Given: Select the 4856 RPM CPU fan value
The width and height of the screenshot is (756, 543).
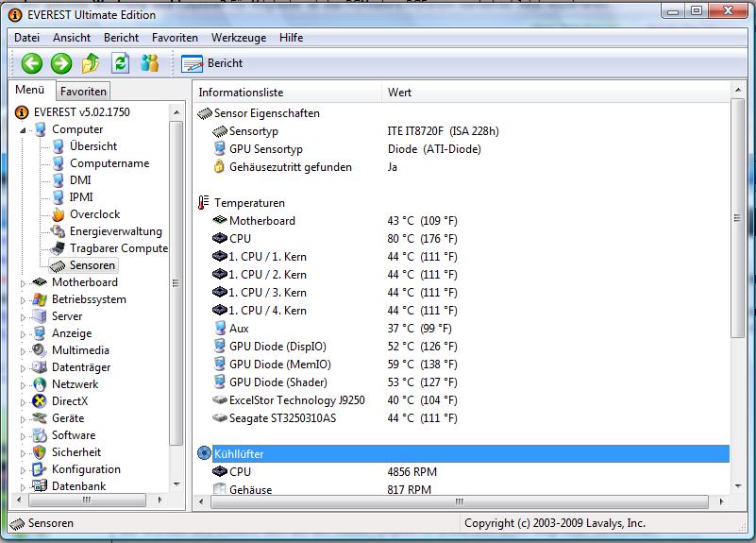Looking at the screenshot, I should 412,471.
